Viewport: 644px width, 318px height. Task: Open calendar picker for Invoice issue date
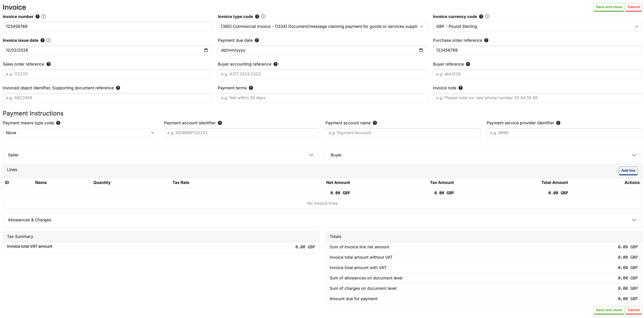pos(206,50)
